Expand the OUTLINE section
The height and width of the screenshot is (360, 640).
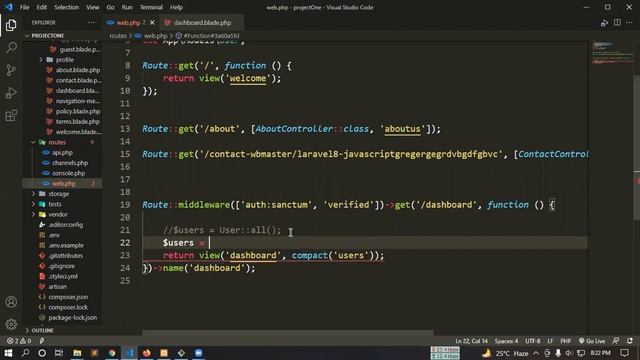(x=42, y=330)
